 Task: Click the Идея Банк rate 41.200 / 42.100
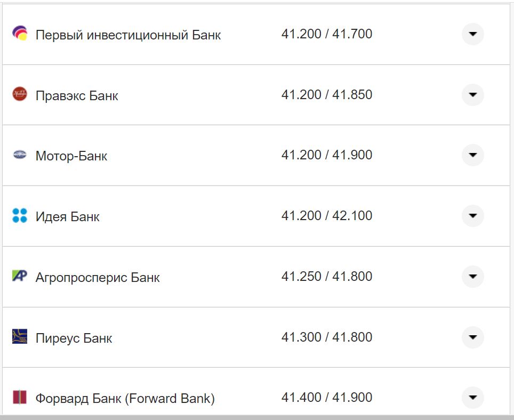[x=327, y=216]
